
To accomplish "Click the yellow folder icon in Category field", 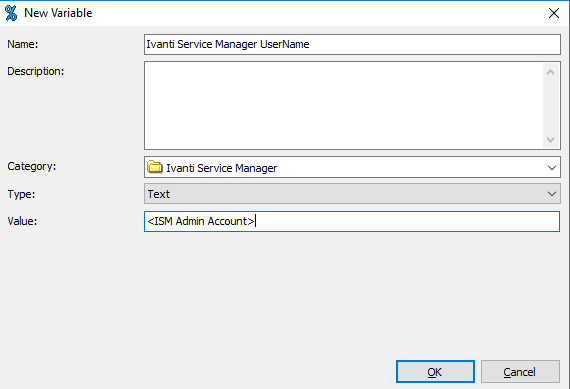I will [x=154, y=167].
